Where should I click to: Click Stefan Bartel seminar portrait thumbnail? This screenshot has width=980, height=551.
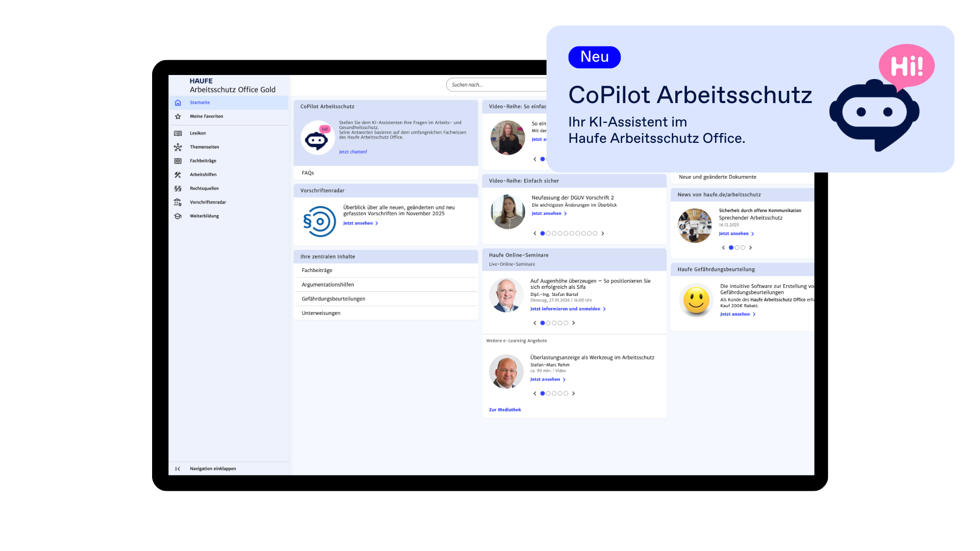click(506, 295)
